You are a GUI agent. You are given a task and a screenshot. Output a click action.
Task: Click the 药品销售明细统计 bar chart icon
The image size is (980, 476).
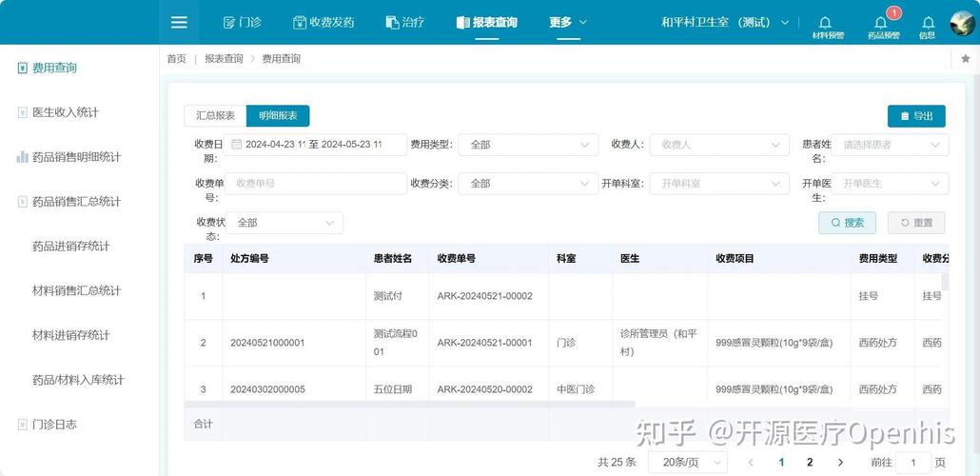(x=23, y=157)
